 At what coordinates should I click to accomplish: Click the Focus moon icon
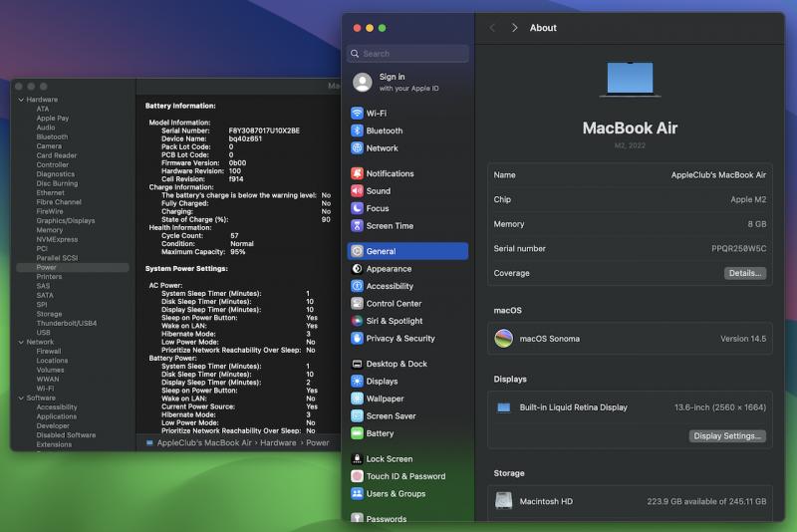[x=358, y=208]
